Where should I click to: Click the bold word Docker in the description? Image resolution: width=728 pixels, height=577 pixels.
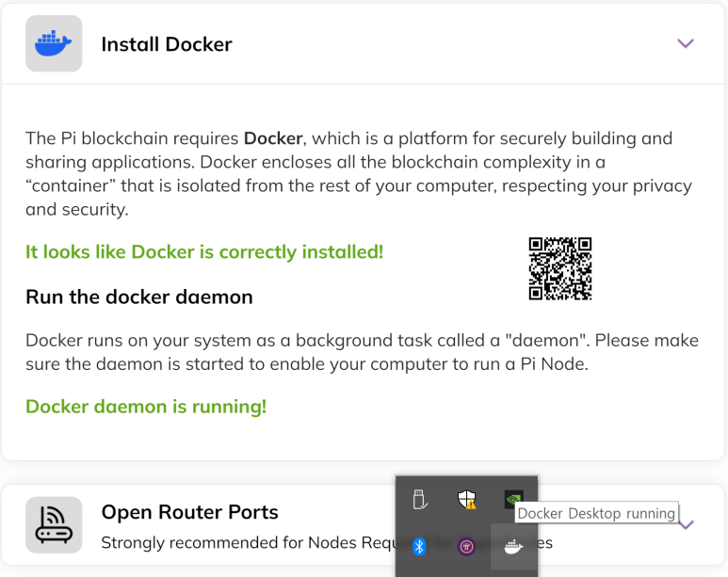(x=273, y=138)
